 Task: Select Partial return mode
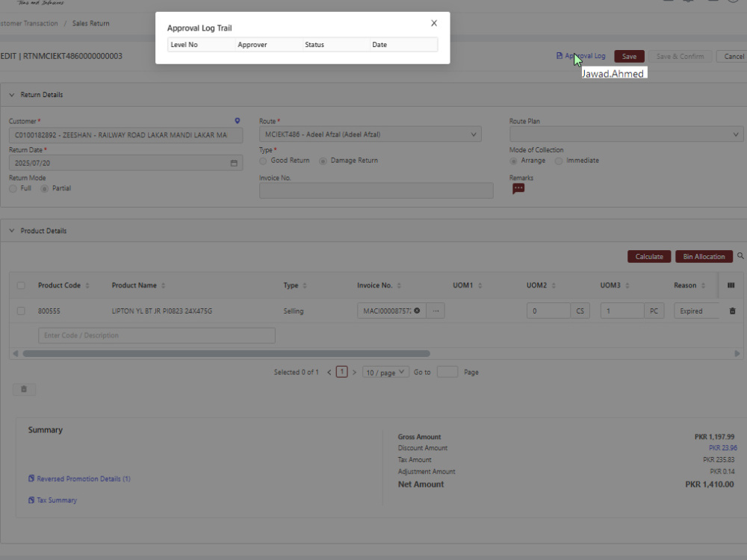(44, 189)
